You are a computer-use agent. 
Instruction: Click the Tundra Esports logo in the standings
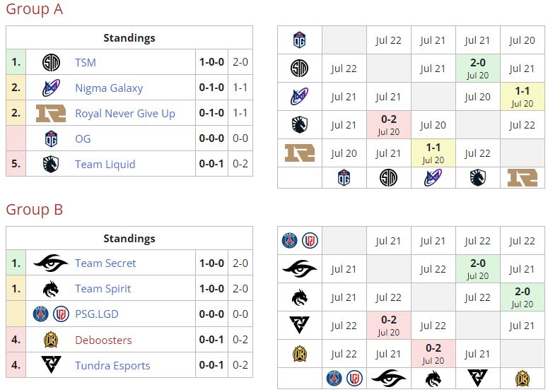tap(51, 365)
